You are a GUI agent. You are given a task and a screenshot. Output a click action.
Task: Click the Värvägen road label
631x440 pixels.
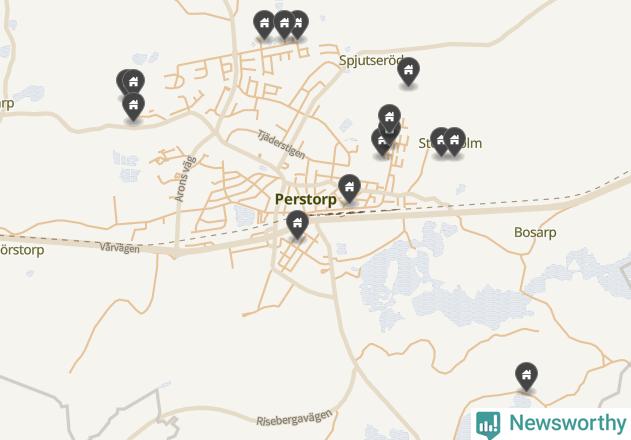120,248
